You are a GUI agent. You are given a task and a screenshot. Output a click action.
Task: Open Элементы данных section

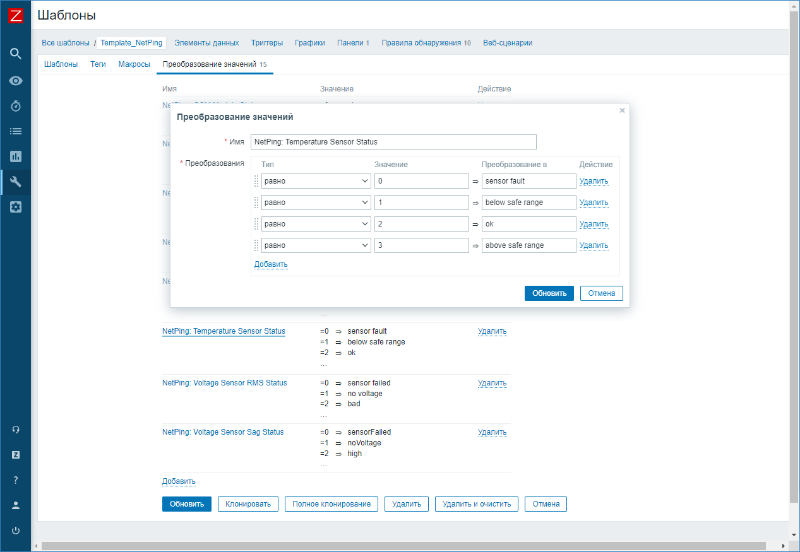207,43
